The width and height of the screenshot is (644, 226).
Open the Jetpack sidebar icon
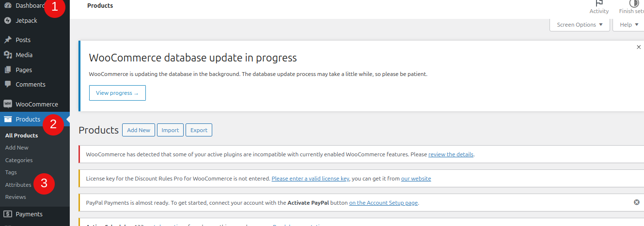pos(8,21)
